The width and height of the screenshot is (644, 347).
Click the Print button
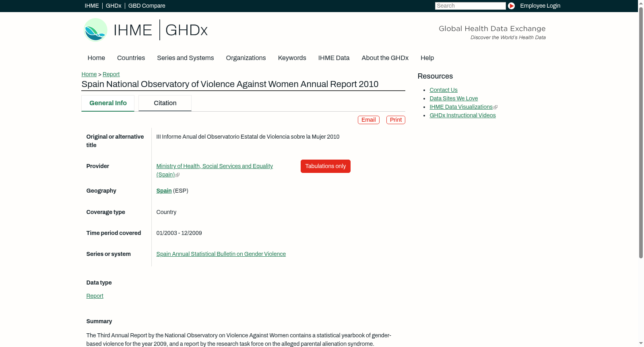pyautogui.click(x=396, y=120)
